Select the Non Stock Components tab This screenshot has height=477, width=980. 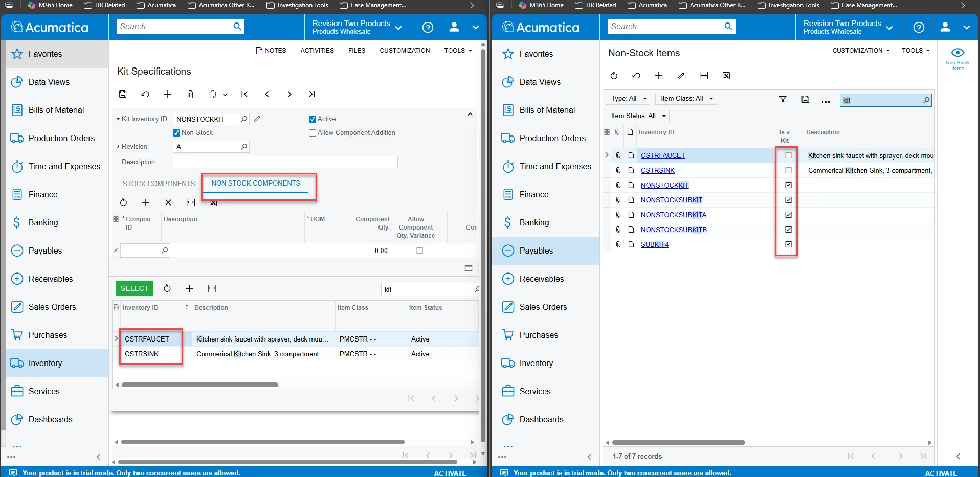256,183
